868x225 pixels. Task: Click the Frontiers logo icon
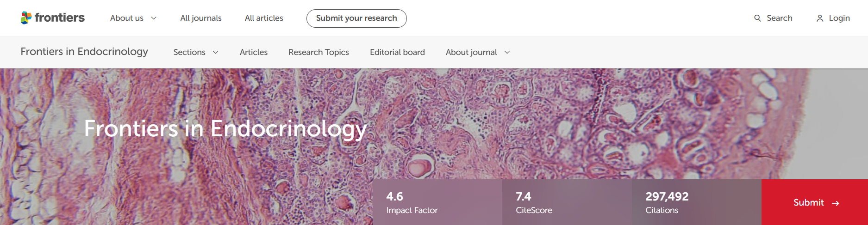pyautogui.click(x=26, y=18)
